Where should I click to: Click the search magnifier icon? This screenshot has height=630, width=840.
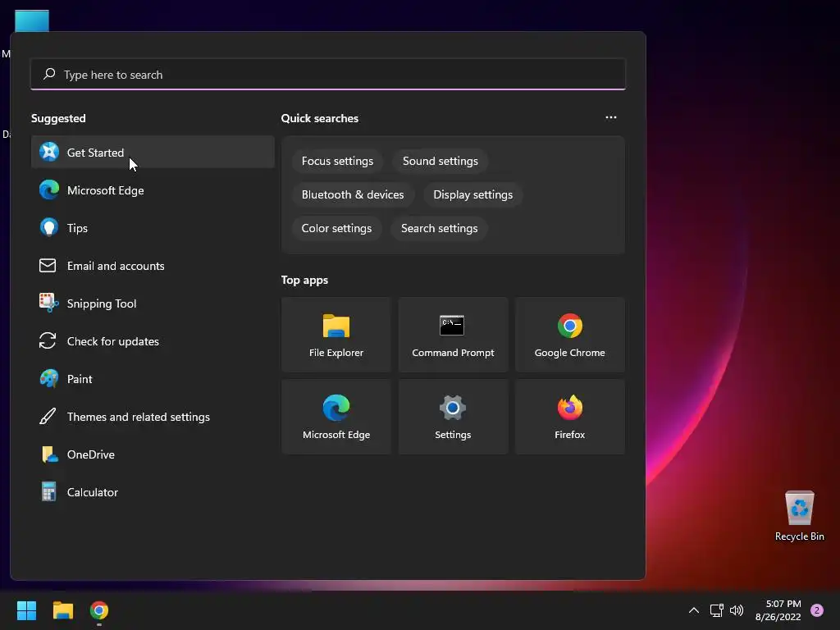(x=49, y=74)
